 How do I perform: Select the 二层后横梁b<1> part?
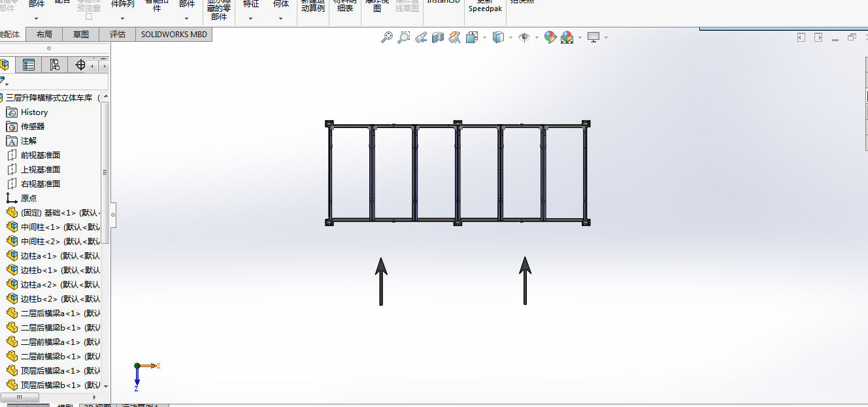tap(53, 327)
